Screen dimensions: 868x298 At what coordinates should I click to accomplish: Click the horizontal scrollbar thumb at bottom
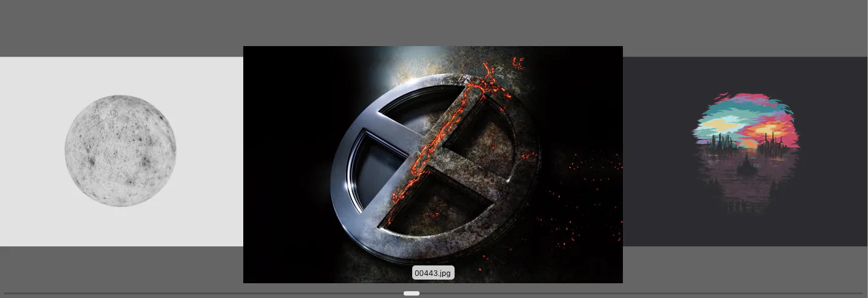click(412, 294)
